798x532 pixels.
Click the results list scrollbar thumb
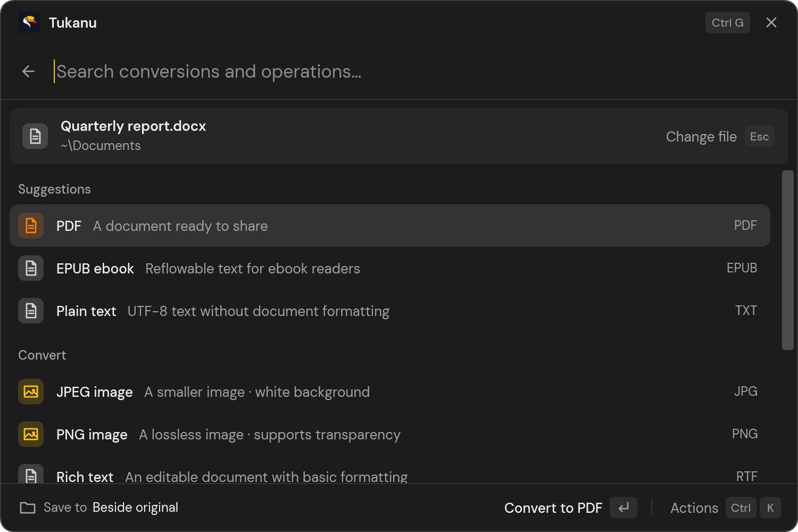click(x=788, y=260)
